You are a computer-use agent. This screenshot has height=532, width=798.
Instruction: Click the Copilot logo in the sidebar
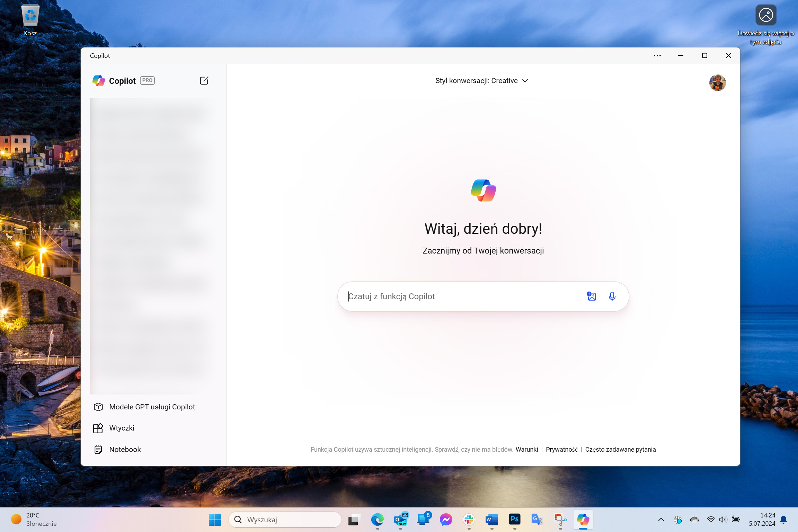tap(99, 81)
